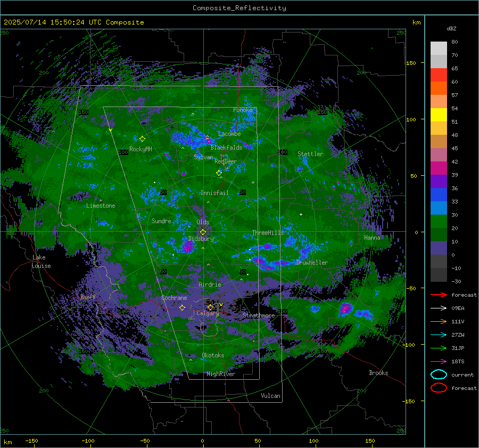
Task: Click the bright red 60-65 dBZ swatch
Action: click(439, 75)
